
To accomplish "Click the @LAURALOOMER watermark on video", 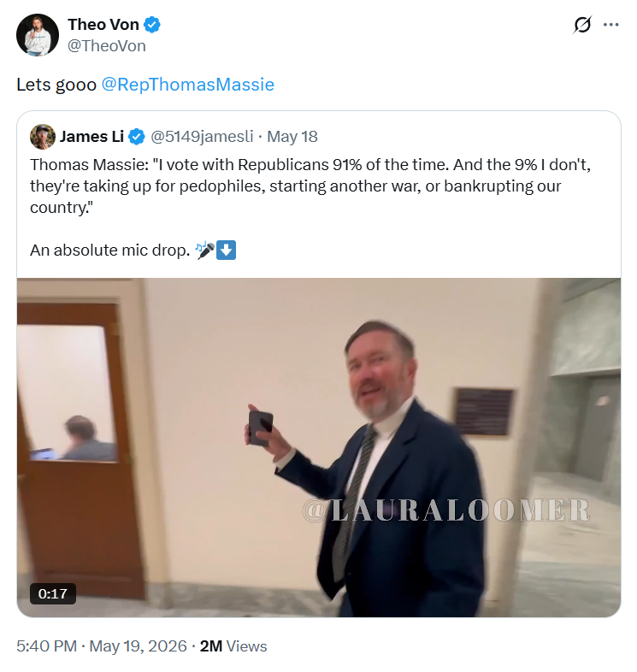I will (x=446, y=510).
